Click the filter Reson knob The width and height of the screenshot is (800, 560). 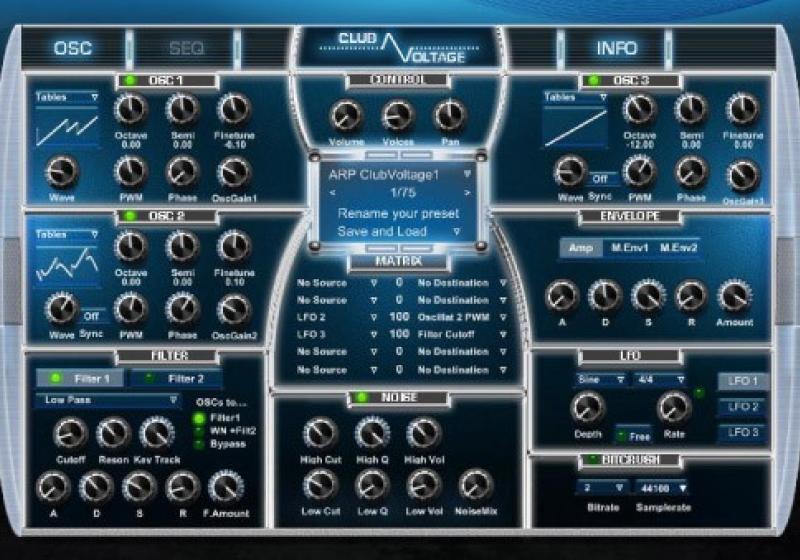[113, 434]
